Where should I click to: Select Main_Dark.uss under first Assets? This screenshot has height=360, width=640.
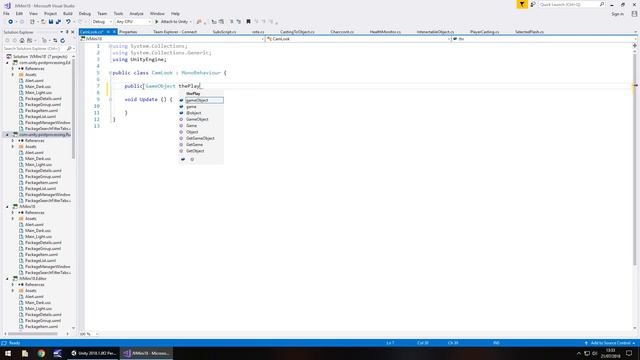click(38, 87)
